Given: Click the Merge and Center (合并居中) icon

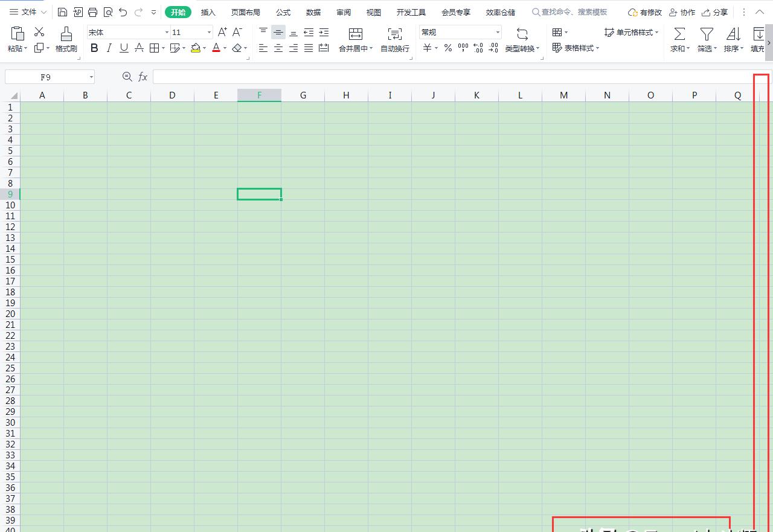Looking at the screenshot, I should coord(356,34).
